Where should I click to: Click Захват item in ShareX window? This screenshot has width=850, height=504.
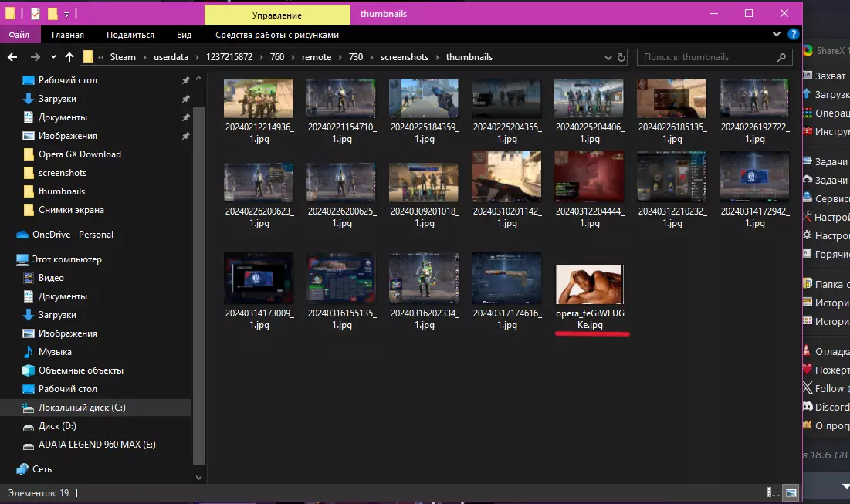[x=825, y=76]
